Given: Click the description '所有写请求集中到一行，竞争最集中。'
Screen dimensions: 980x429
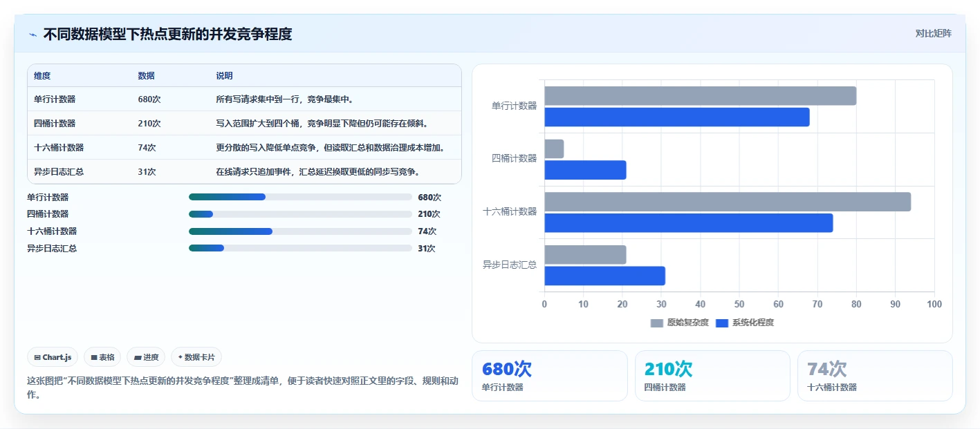Looking at the screenshot, I should 285,99.
